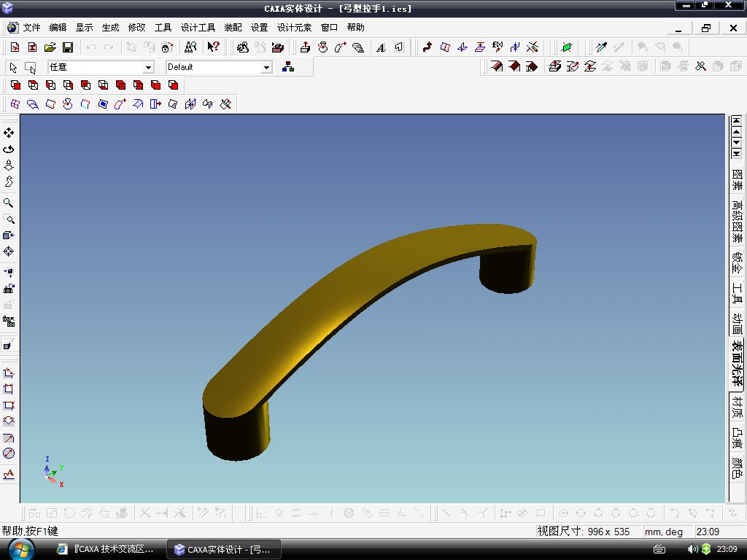The image size is (747, 560).
Task: Pick the eyedropper tool
Action: pyautogui.click(x=601, y=47)
